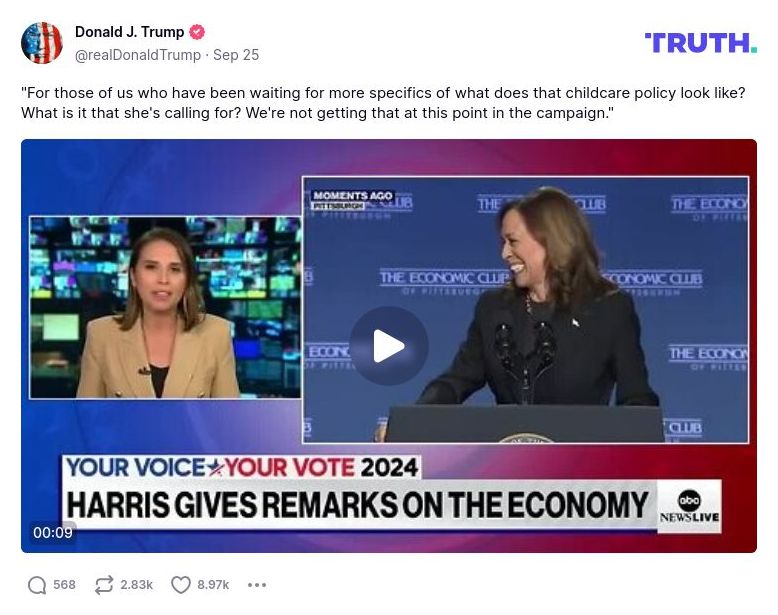Click the red verified badge

(197, 32)
